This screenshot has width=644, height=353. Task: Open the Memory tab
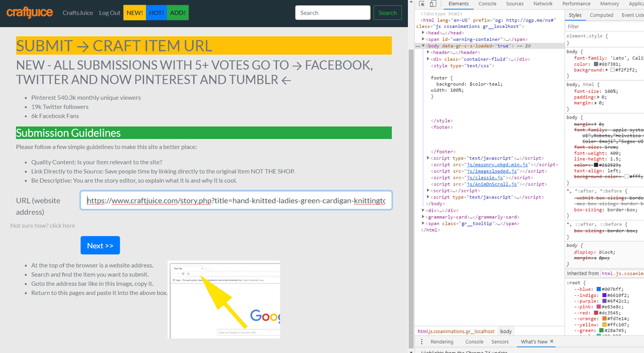(609, 4)
